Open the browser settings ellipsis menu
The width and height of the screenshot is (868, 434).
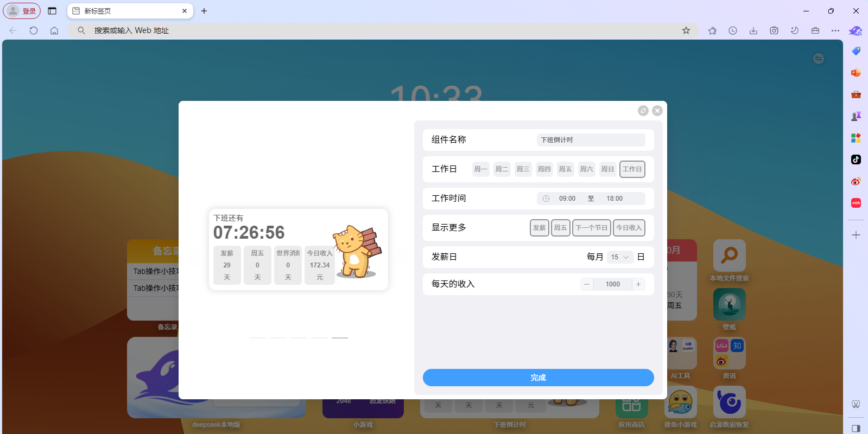tap(835, 30)
